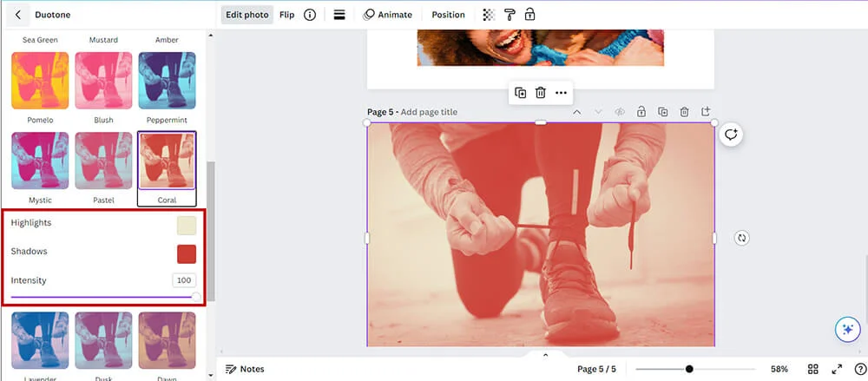868x381 pixels.
Task: Click the back arrow in Duotone panel
Action: (18, 15)
